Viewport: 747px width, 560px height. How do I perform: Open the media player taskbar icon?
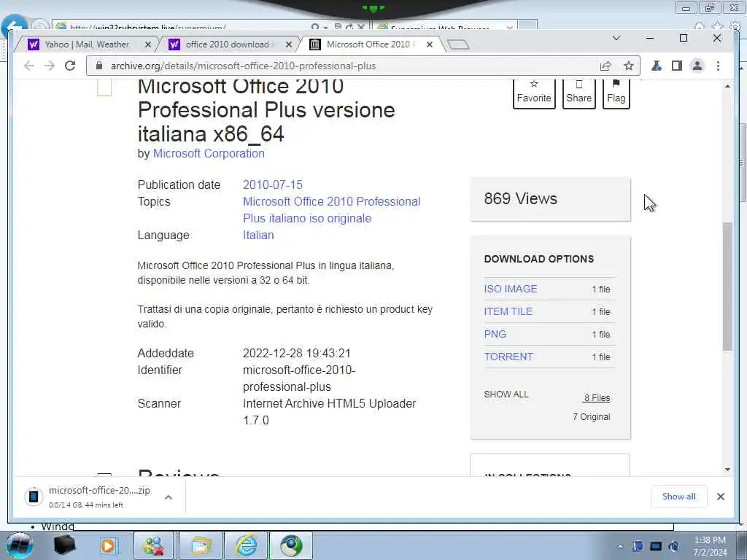coord(109,545)
